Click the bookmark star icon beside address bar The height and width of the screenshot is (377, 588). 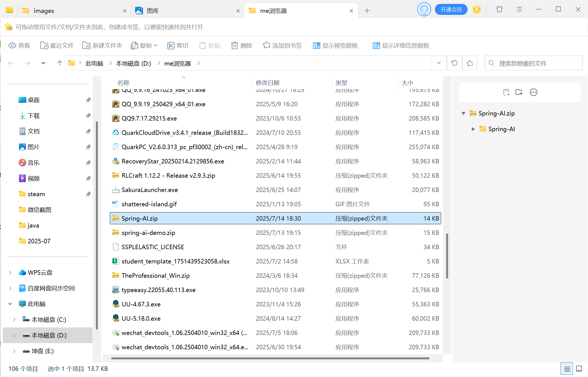[x=470, y=63]
